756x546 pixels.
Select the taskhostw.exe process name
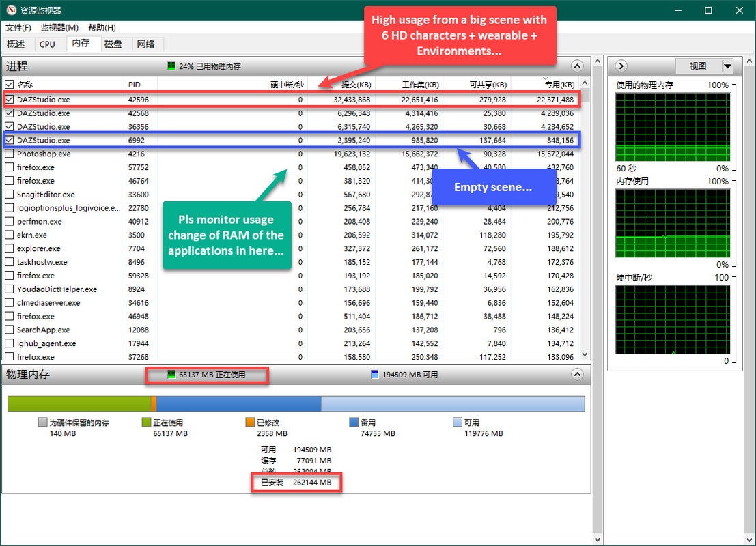click(42, 262)
